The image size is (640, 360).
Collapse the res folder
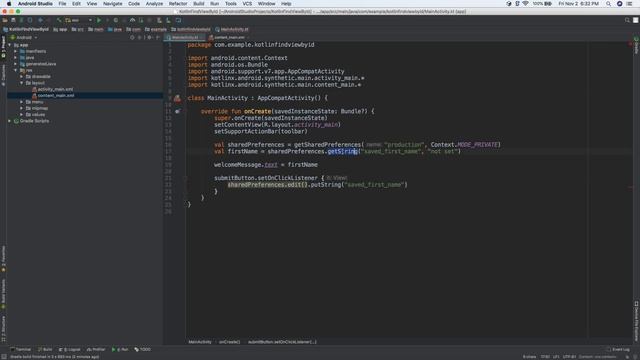click(x=16, y=70)
